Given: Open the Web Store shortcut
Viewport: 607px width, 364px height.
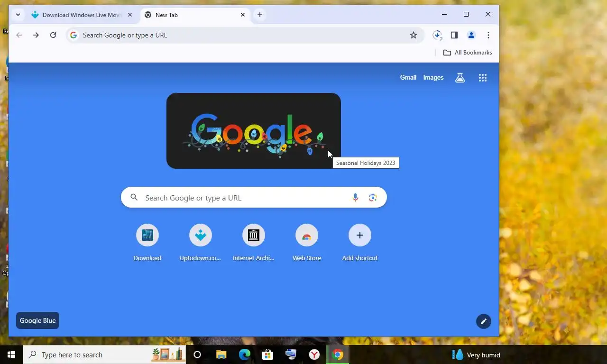Looking at the screenshot, I should (307, 243).
